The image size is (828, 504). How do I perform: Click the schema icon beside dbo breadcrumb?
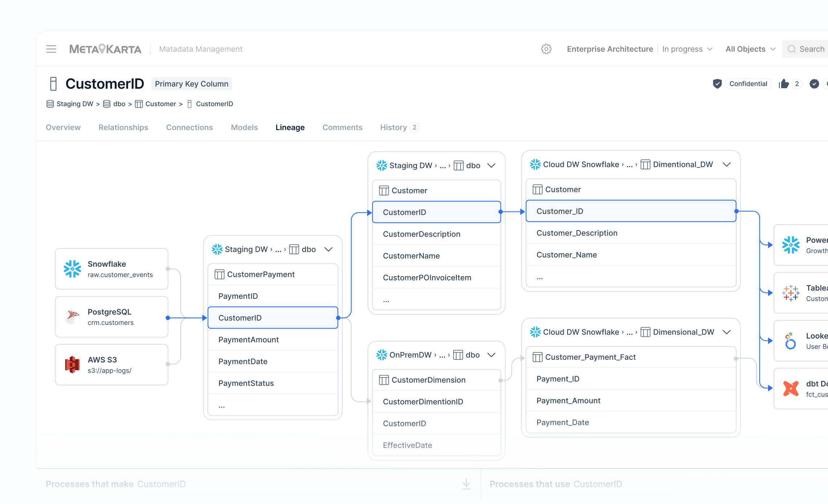point(107,104)
